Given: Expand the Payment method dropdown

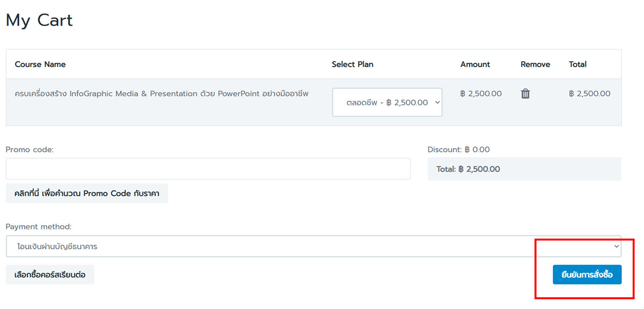Looking at the screenshot, I should click(313, 246).
